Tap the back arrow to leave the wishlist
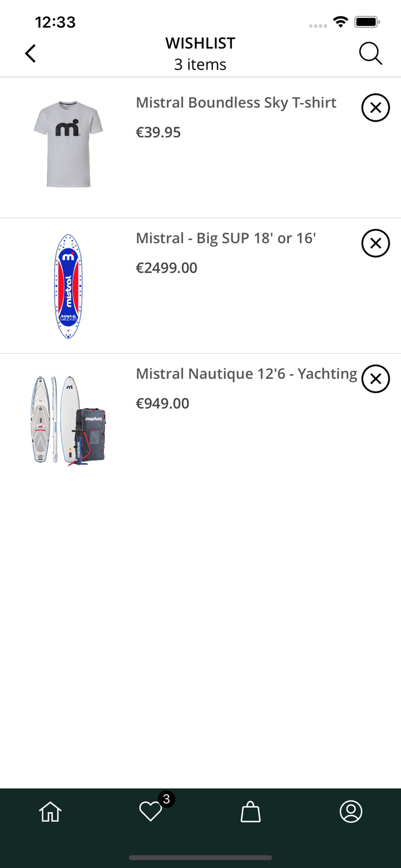401x868 pixels. click(x=30, y=53)
